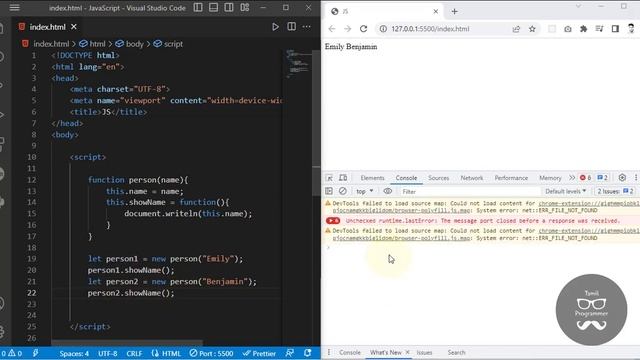
Task: Click Prettier status bar item
Action: (x=259, y=353)
